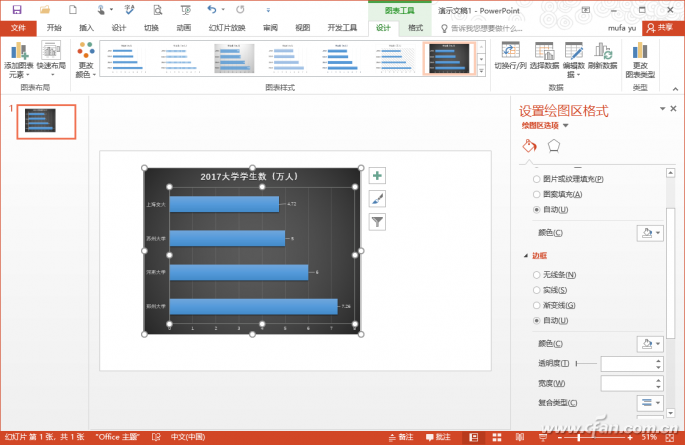Click the 共享 share button
The height and width of the screenshot is (445, 685).
pos(660,28)
